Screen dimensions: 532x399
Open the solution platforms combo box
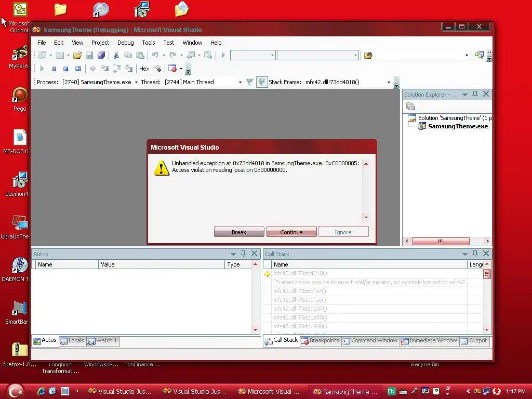coord(317,55)
